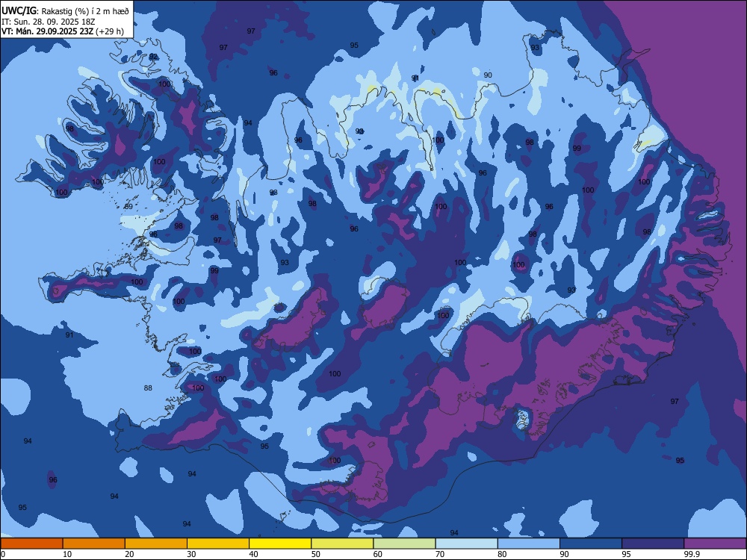Select the '89' humidity value on the map

click(128, 207)
